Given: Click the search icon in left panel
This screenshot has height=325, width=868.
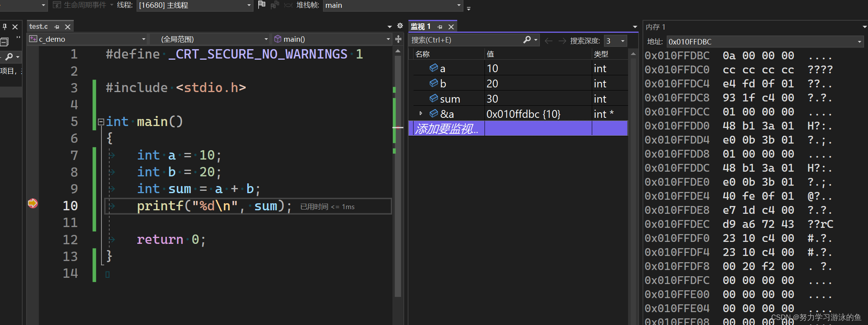Looking at the screenshot, I should pyautogui.click(x=9, y=57).
